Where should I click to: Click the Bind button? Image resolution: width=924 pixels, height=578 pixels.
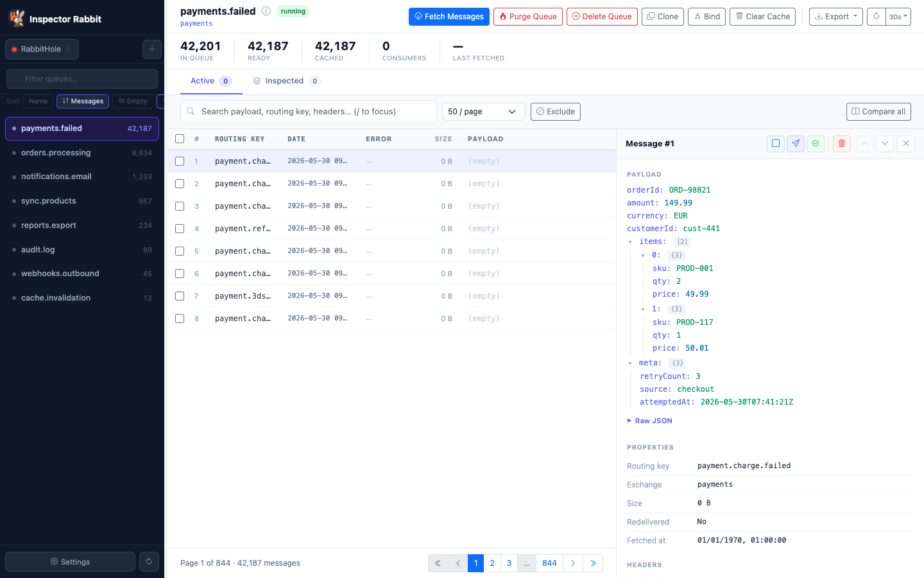(706, 17)
